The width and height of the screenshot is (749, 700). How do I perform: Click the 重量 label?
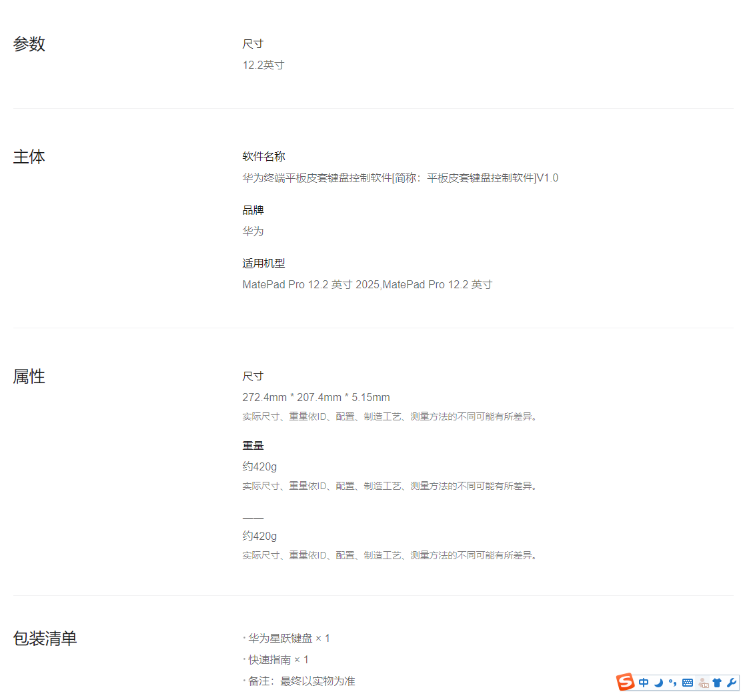(x=253, y=445)
